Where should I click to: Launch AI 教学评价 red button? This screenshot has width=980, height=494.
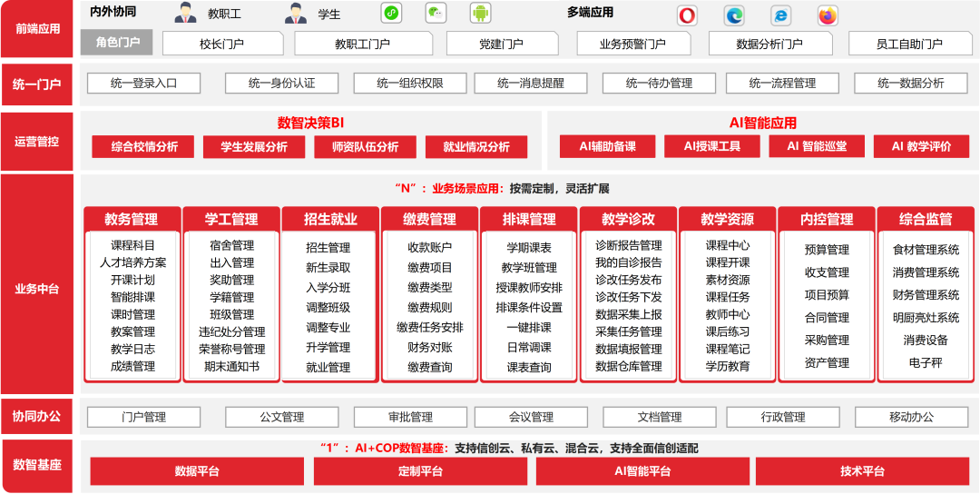pos(921,146)
